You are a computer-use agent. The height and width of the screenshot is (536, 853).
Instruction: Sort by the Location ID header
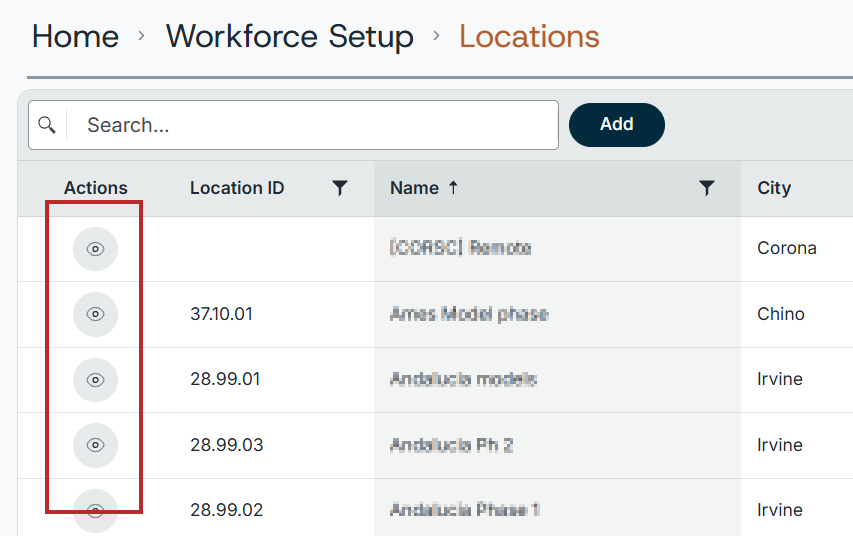click(237, 188)
